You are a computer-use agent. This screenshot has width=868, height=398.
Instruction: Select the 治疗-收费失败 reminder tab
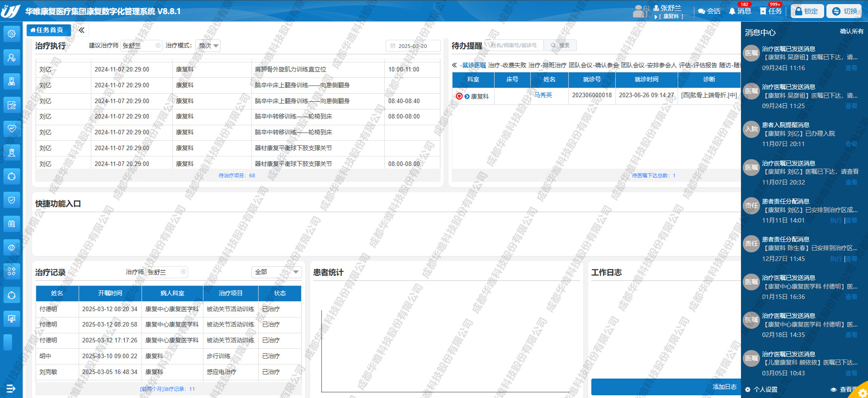pyautogui.click(x=507, y=65)
